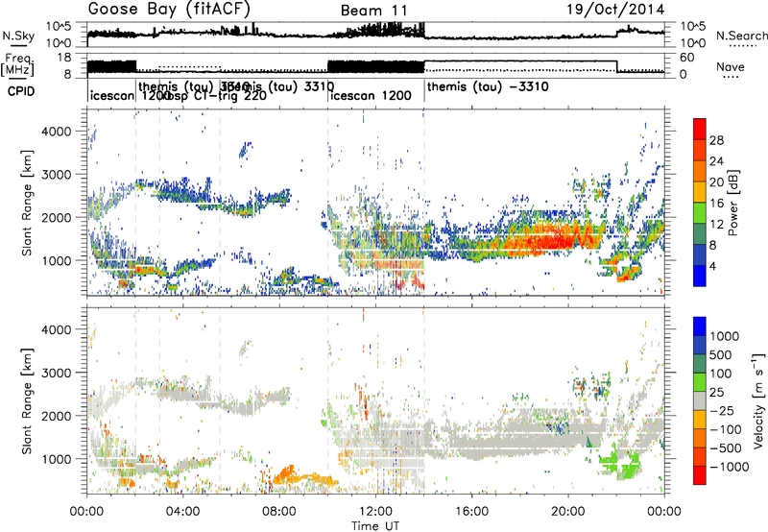Click the yellow-orange 16–20 dB Power swatch

[x=700, y=191]
